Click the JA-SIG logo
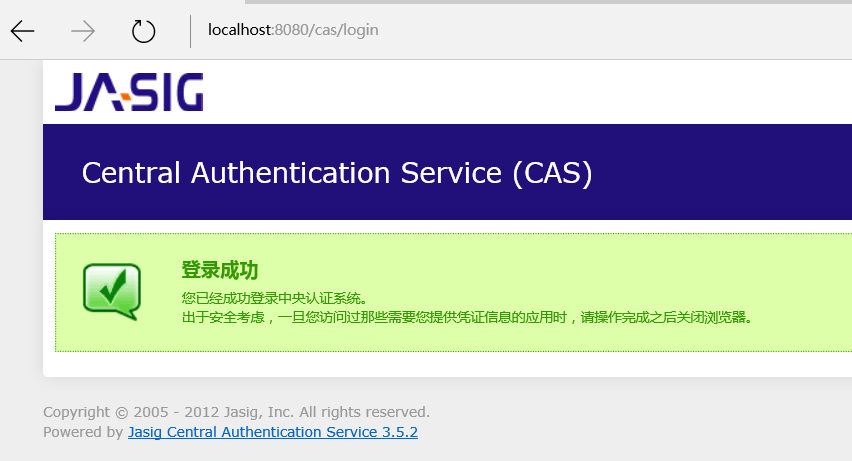The height and width of the screenshot is (461, 852). (x=129, y=91)
